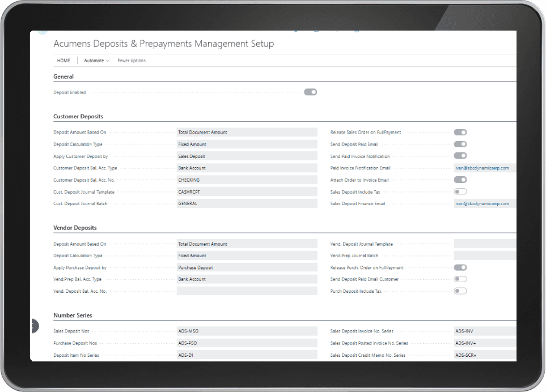The image size is (546, 392).
Task: Open Vendor Deposit Calculation Type field
Action: pos(247,255)
